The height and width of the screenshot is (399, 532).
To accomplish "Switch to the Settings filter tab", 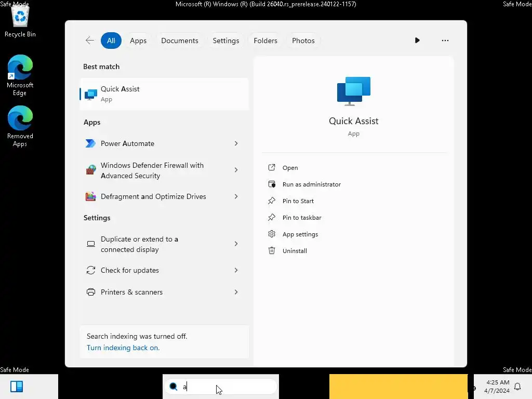I will (x=225, y=41).
